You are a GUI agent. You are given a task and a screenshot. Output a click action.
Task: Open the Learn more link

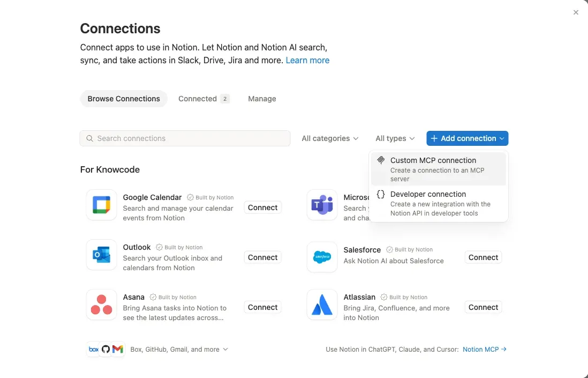point(307,61)
